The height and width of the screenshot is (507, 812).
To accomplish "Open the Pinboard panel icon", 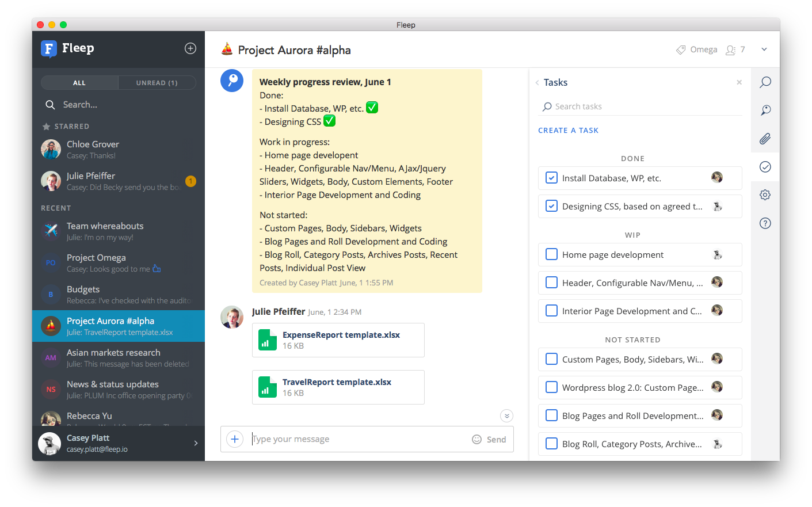I will (765, 110).
